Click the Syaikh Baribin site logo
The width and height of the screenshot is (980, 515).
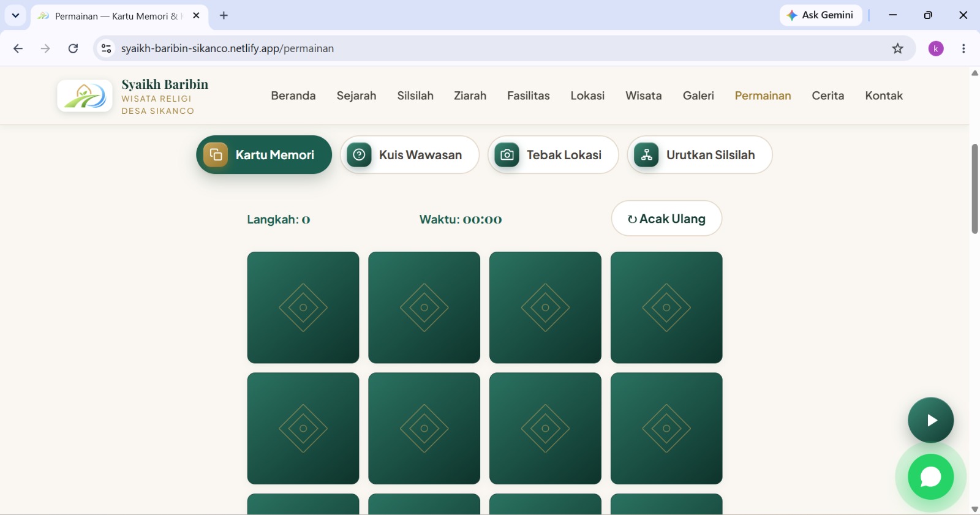click(85, 96)
